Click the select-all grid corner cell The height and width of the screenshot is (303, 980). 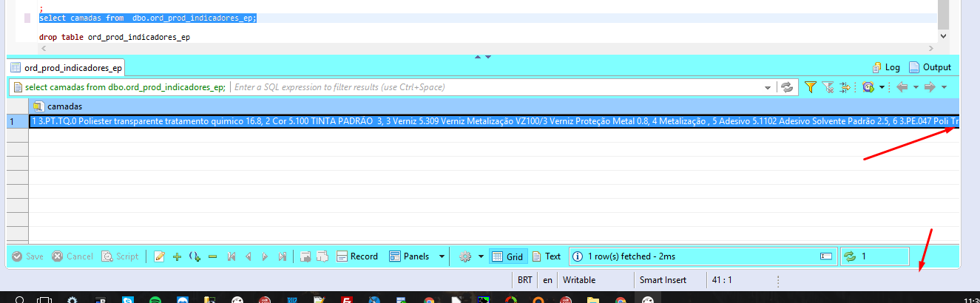click(17, 106)
